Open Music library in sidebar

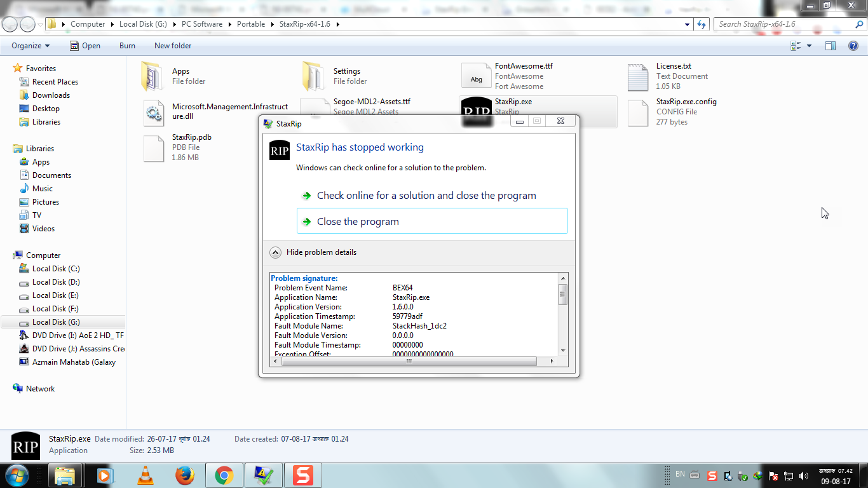pyautogui.click(x=43, y=189)
